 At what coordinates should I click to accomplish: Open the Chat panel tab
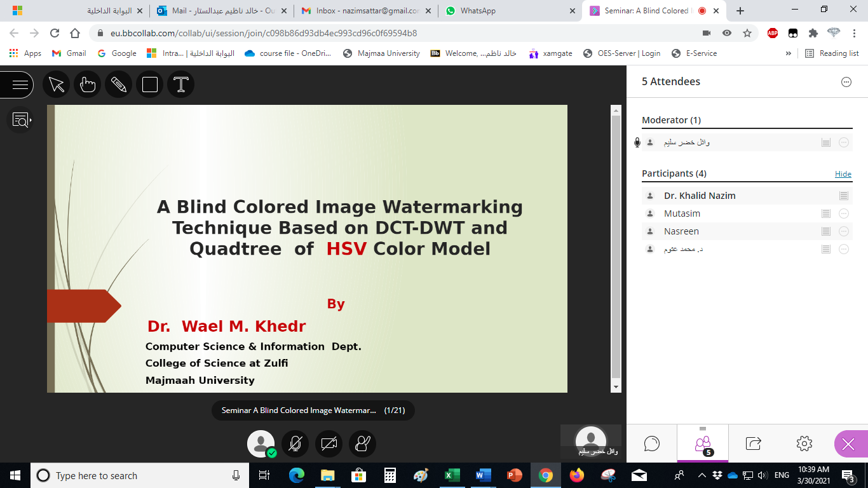(652, 444)
